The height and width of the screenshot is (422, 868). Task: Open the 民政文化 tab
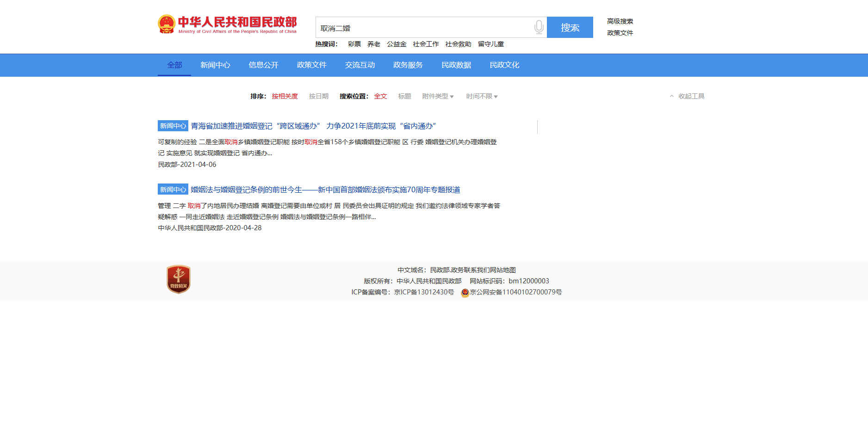point(504,65)
